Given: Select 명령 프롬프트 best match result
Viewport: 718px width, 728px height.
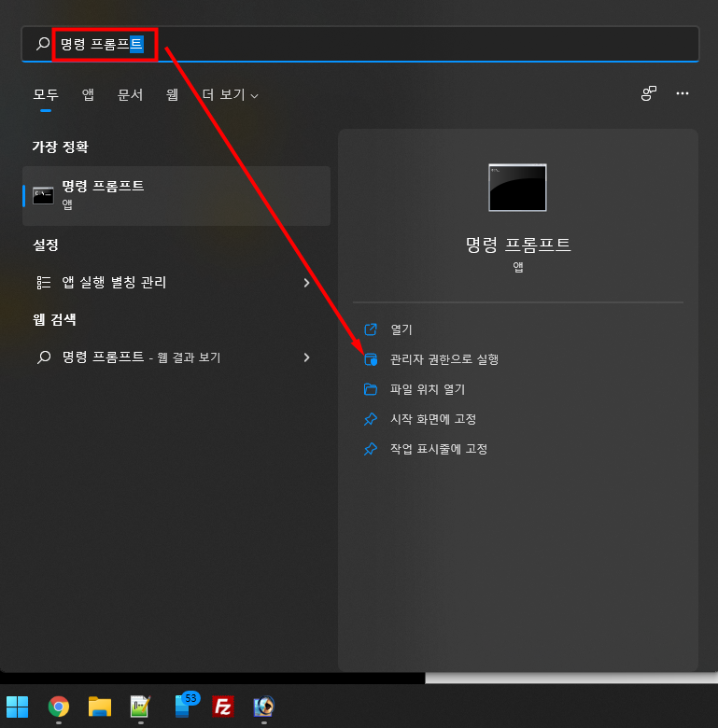Looking at the screenshot, I should point(176,196).
